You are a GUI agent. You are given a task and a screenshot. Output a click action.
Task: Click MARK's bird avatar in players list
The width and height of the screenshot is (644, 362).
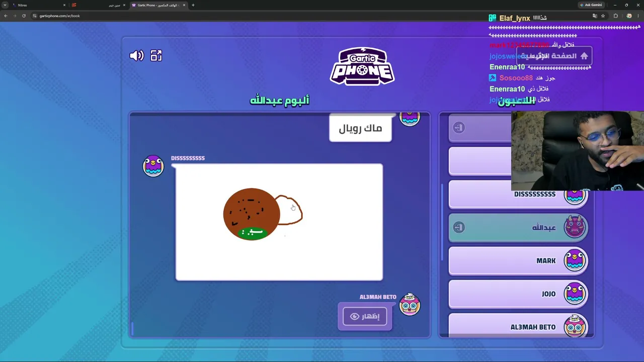coord(575,260)
